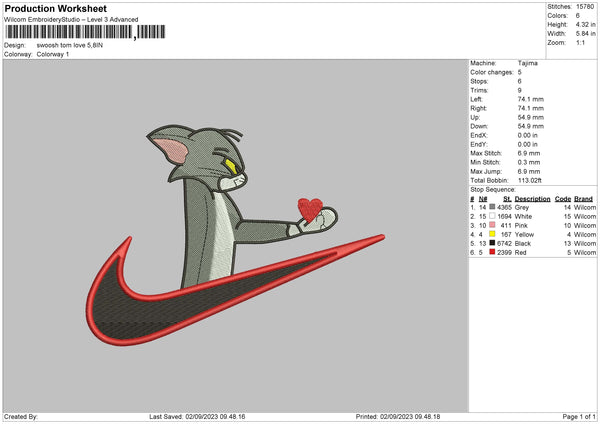
Task: Click the 'Created By:' footer label
Action: (21, 416)
